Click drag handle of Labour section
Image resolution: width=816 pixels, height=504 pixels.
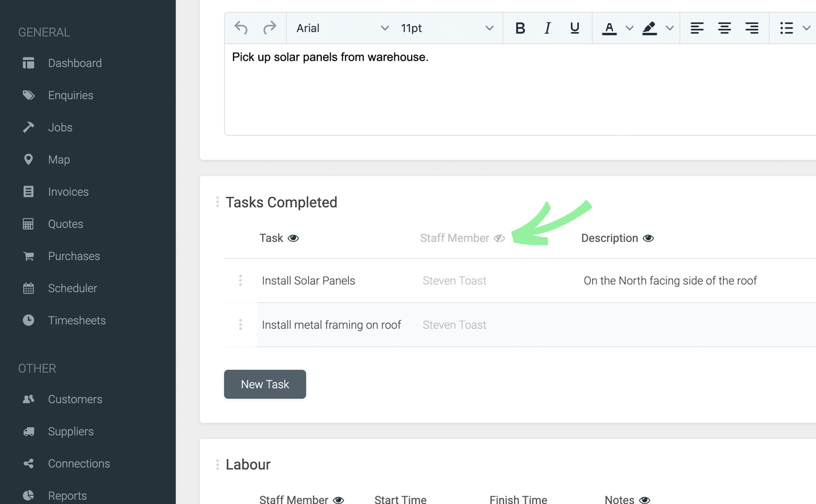[x=217, y=465]
